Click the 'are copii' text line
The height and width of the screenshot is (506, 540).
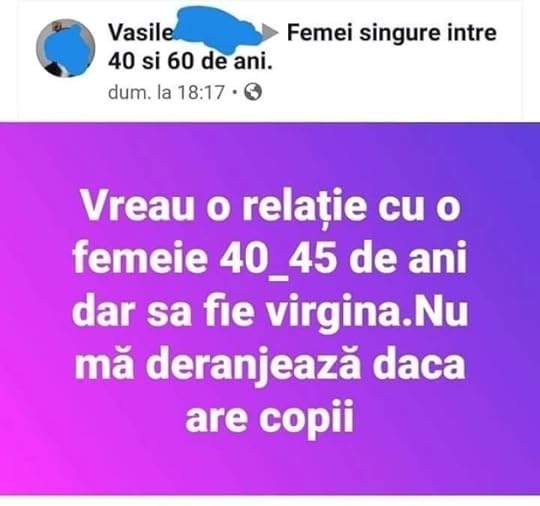(x=270, y=418)
